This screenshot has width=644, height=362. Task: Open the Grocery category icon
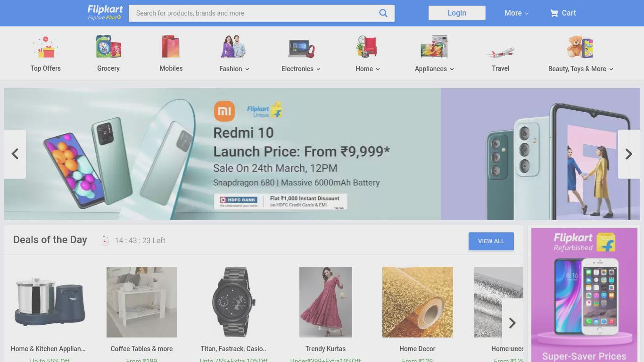pos(108,47)
